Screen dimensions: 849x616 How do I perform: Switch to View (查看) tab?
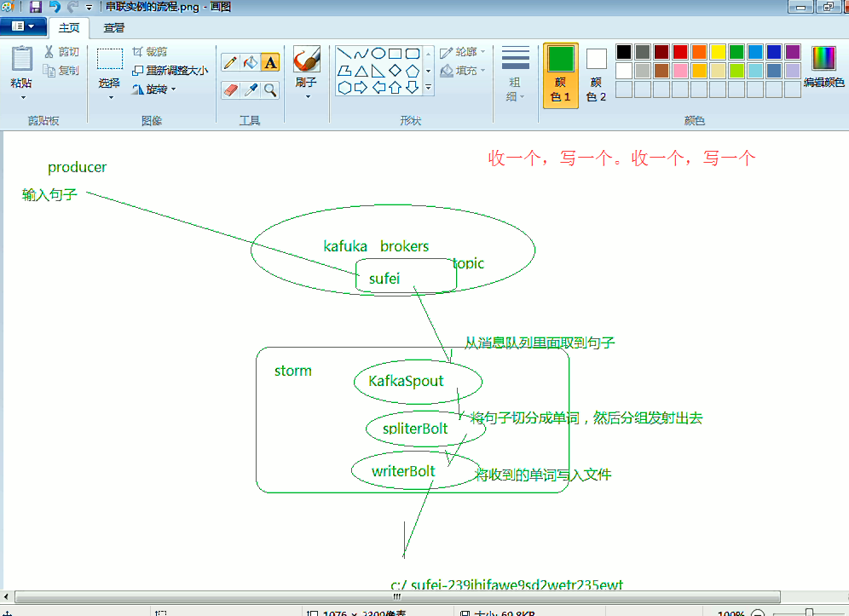113,27
